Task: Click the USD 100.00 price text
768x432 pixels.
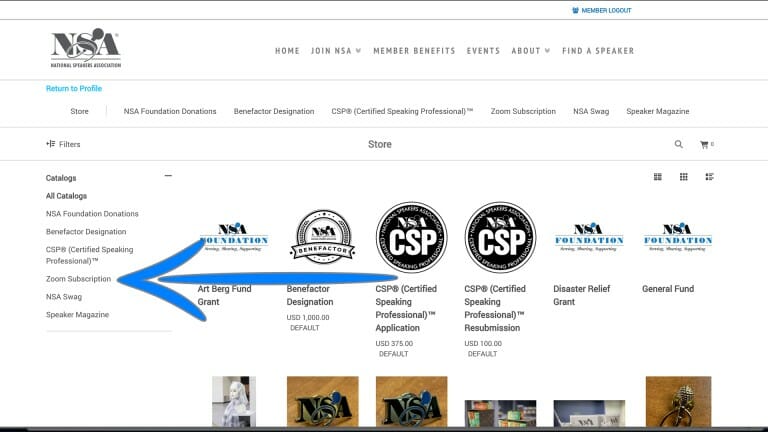Action: (x=483, y=343)
